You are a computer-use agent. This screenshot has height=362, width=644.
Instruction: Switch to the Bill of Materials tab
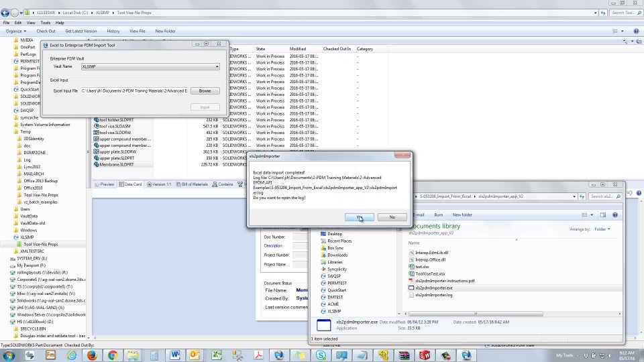point(192,184)
